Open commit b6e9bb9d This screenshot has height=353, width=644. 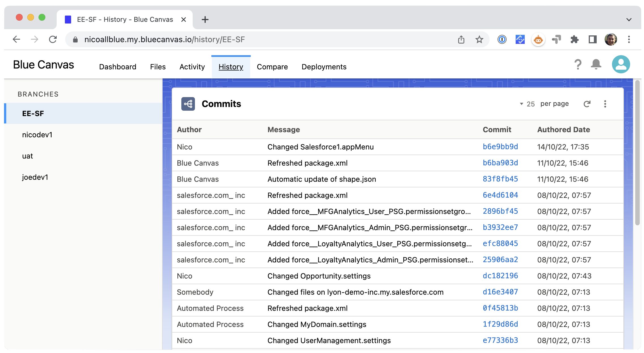tap(500, 147)
